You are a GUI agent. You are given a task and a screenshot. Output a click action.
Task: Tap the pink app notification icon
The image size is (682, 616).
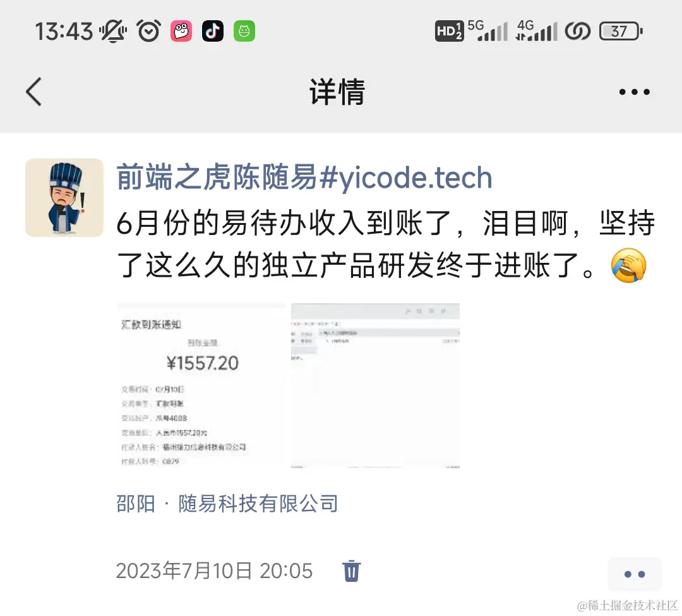click(181, 31)
